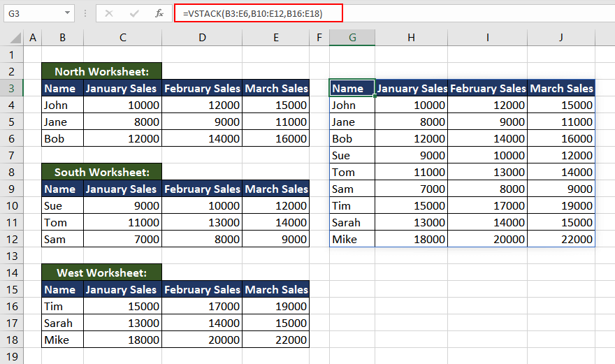Image resolution: width=615 pixels, height=364 pixels.
Task: Select column J header
Action: pyautogui.click(x=561, y=38)
